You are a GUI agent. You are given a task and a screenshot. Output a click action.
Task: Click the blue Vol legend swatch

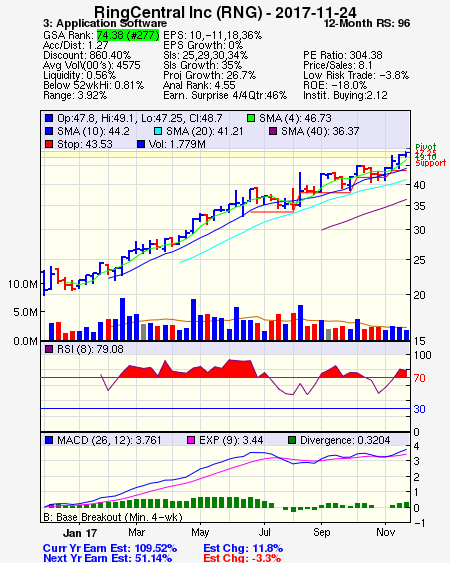pyautogui.click(x=141, y=144)
